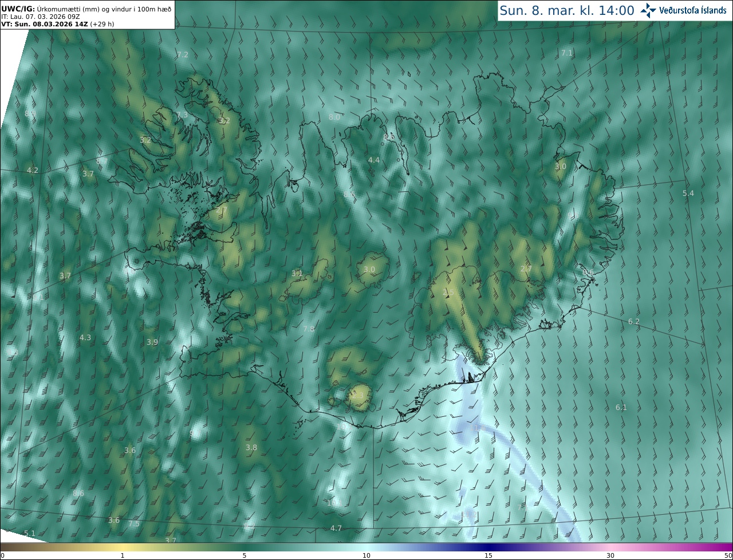The width and height of the screenshot is (733, 560).
Task: Click the VT: Sun. 08.03.2026 14Z line
Action: point(57,24)
